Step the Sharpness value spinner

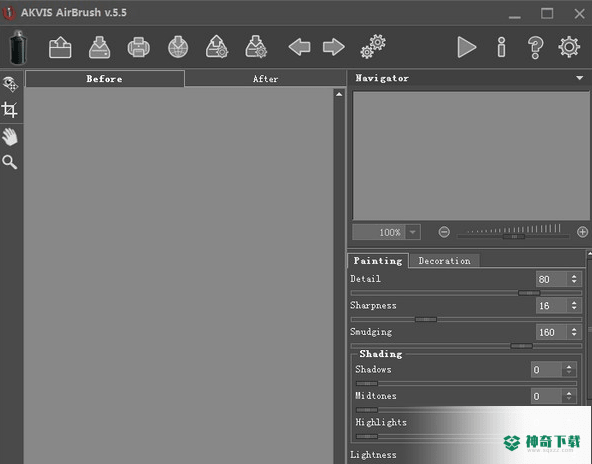[574, 305]
